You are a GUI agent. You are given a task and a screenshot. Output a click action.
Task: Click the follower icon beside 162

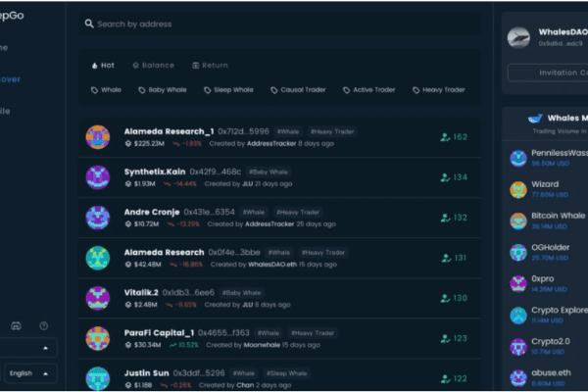click(x=445, y=137)
